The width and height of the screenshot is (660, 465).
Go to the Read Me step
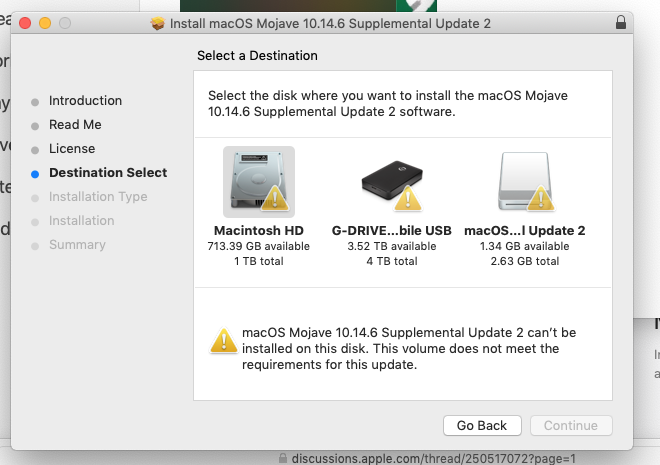[75, 125]
